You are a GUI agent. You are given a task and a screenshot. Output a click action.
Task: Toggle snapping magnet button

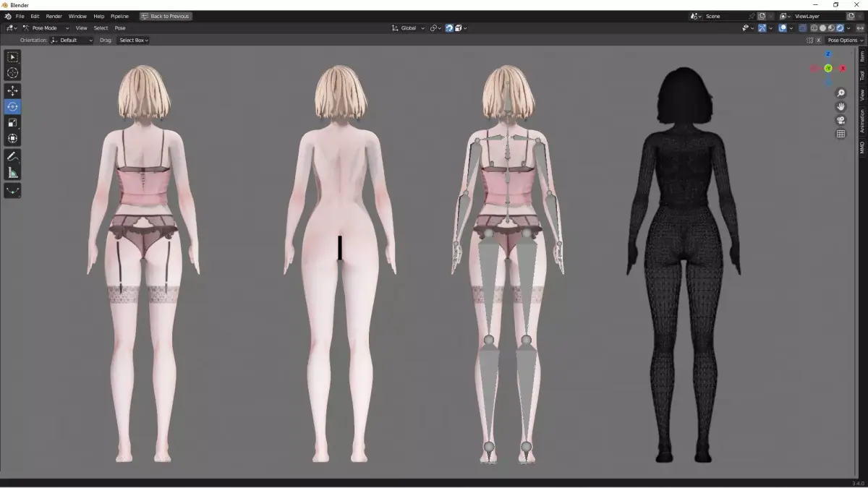click(448, 28)
